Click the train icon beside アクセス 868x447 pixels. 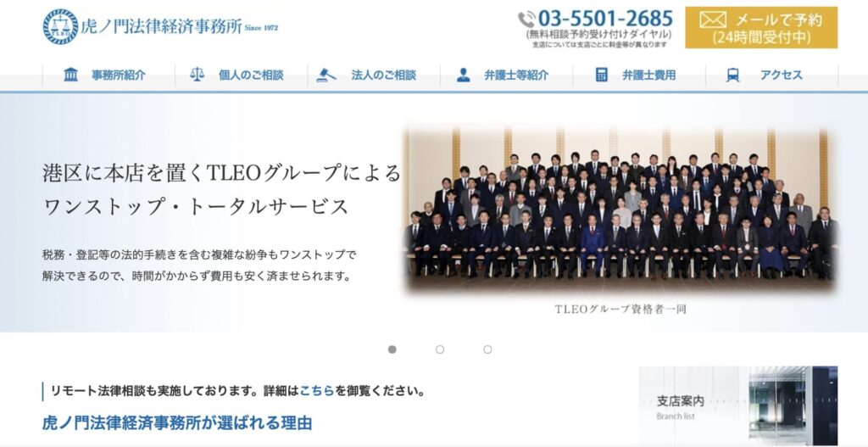pos(733,75)
